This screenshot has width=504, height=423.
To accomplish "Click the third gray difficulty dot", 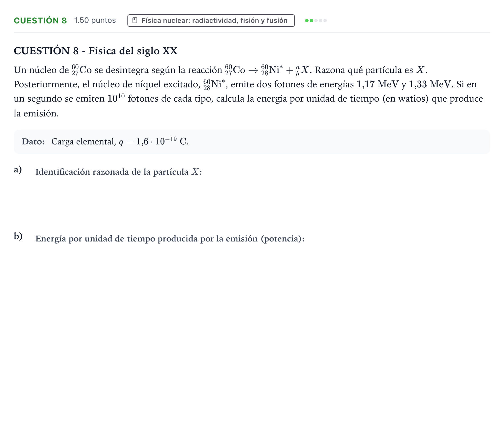I will click(316, 21).
